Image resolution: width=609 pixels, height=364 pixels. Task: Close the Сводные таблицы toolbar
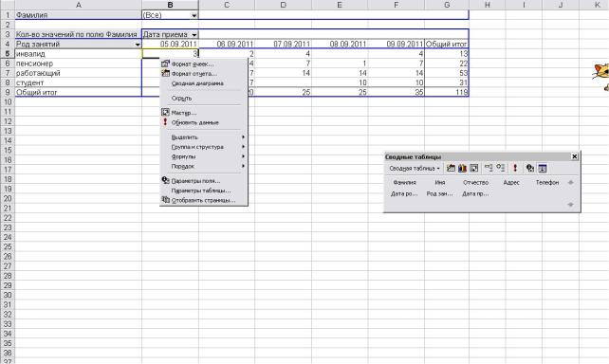click(575, 156)
